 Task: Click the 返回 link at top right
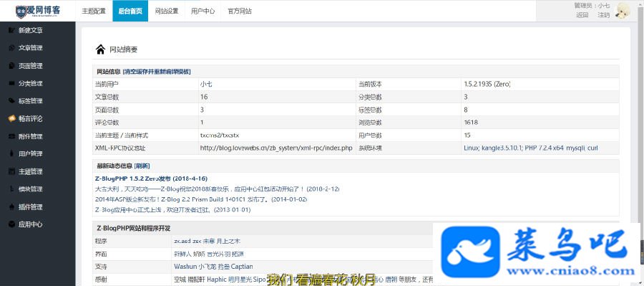tap(582, 15)
